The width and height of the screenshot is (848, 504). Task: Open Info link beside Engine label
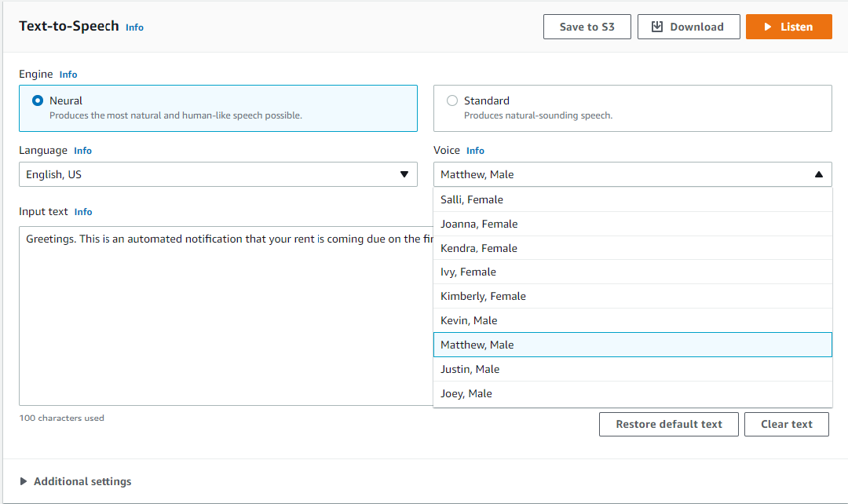click(68, 75)
